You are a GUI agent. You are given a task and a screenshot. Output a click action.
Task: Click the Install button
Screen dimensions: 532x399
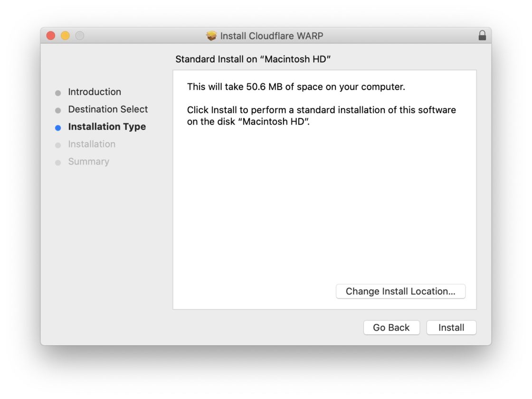pyautogui.click(x=451, y=327)
